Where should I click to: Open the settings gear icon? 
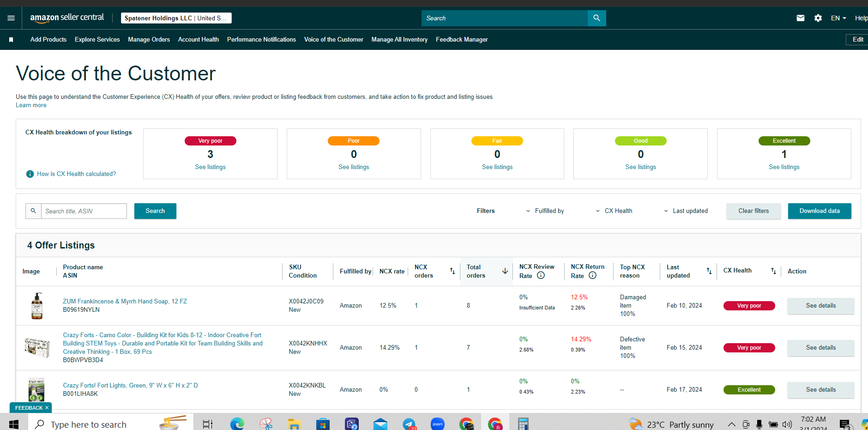818,18
